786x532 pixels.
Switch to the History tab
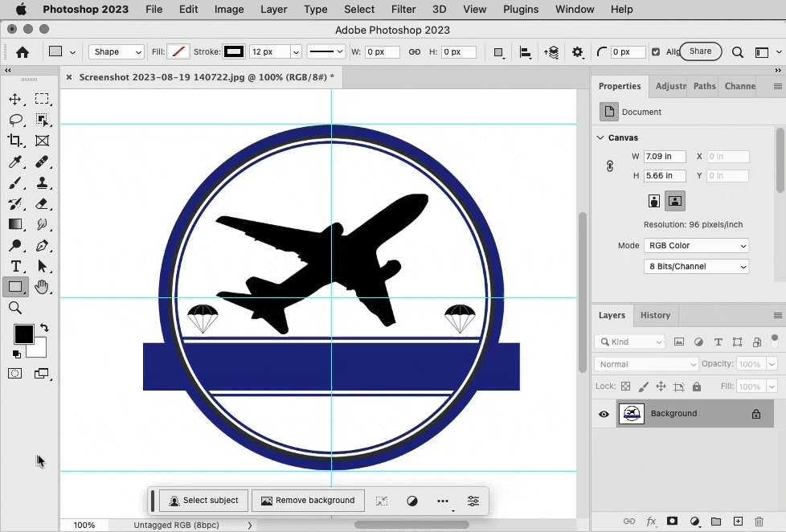click(656, 315)
